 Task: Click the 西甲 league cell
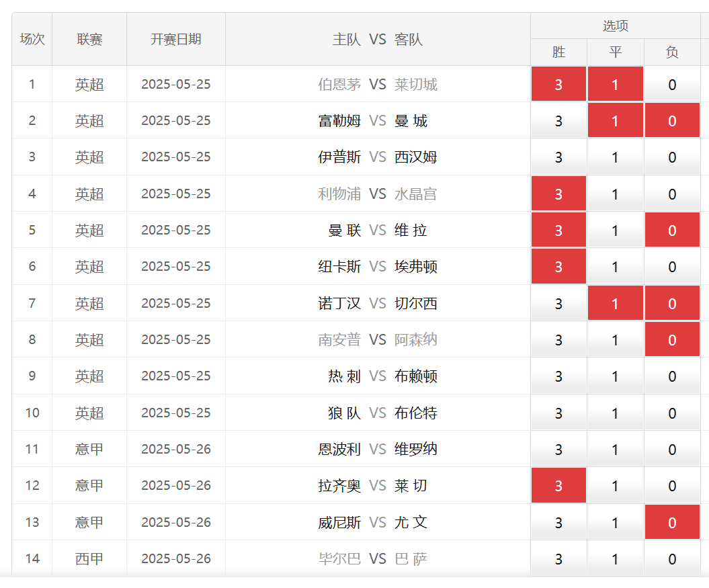click(x=89, y=558)
